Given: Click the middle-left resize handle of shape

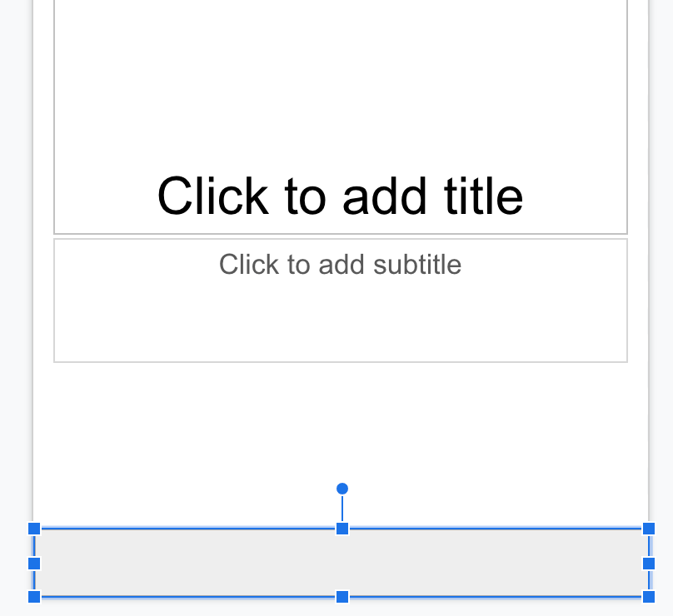Looking at the screenshot, I should click(x=34, y=564).
